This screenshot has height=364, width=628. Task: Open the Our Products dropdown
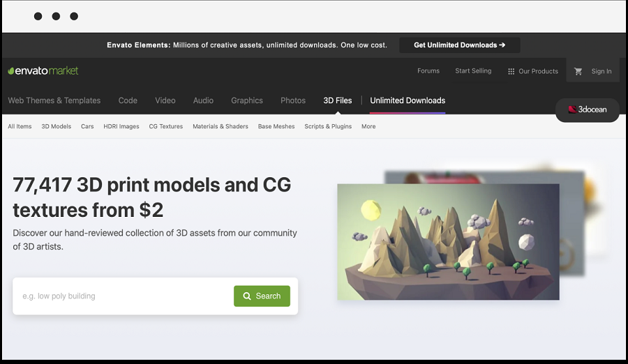(x=532, y=71)
